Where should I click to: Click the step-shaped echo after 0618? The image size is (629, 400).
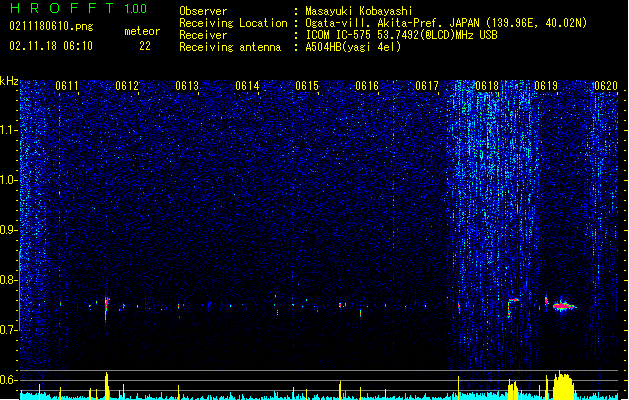513,308
